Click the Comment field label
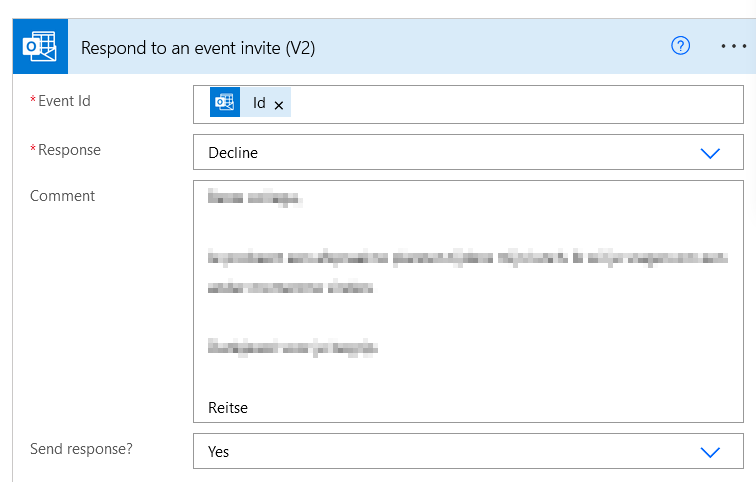The height and width of the screenshot is (482, 756). pos(63,196)
